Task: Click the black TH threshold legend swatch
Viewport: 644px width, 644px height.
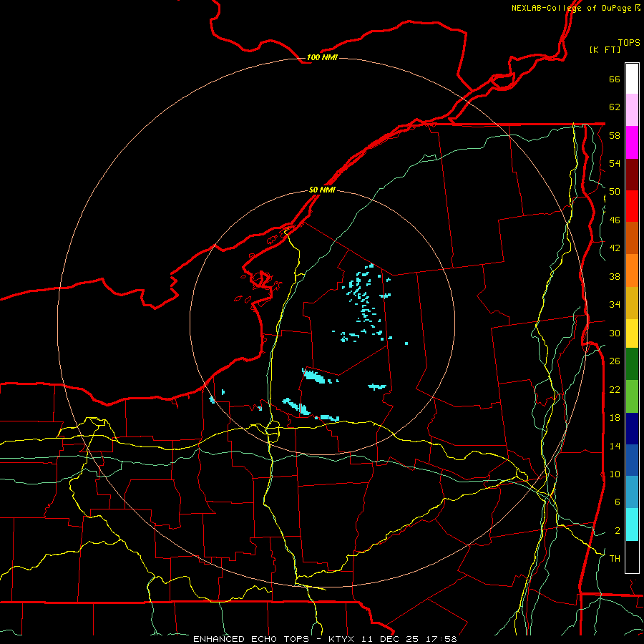Action: click(632, 557)
